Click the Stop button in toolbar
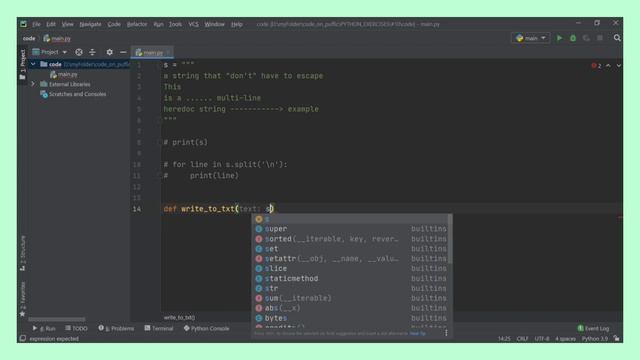This screenshot has width=640, height=360. [600, 38]
